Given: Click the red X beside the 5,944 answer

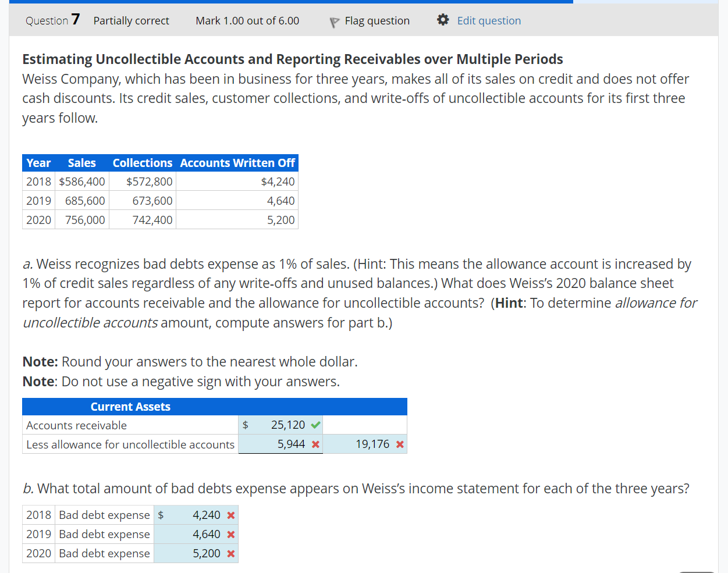Looking at the screenshot, I should pos(317,443).
